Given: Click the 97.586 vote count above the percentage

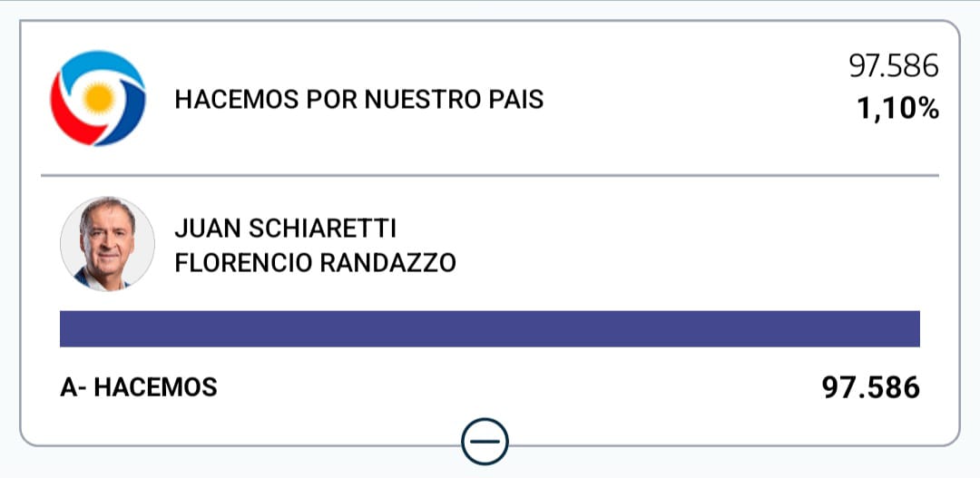Looking at the screenshot, I should (893, 66).
